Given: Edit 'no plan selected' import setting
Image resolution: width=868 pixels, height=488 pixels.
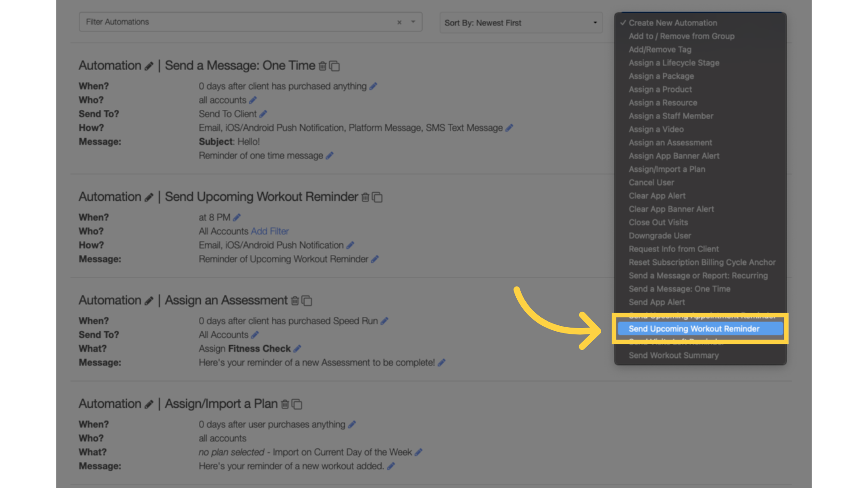Looking at the screenshot, I should 419,452.
